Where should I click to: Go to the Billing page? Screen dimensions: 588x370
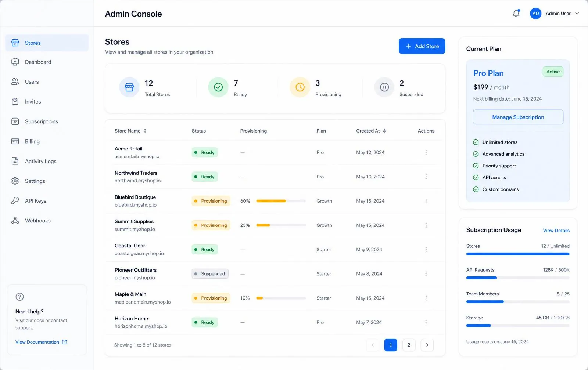click(47, 141)
